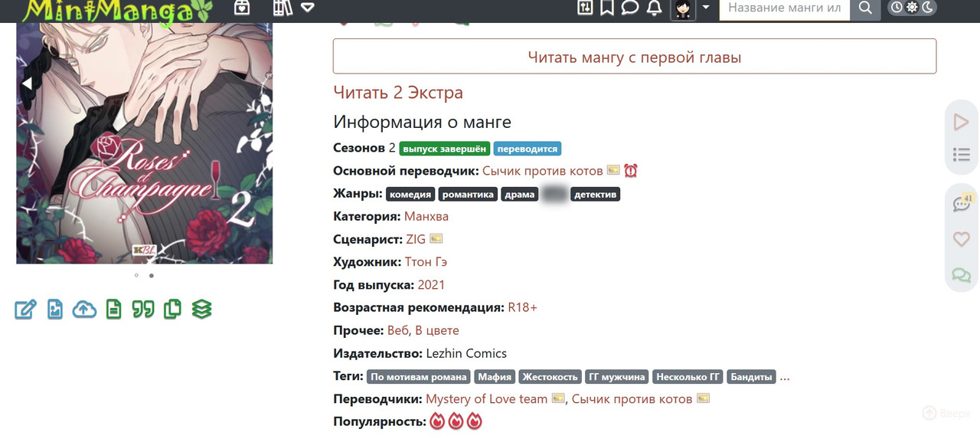Viewport: 980px width, 439px height.
Task: Open the sliders settings icon in header
Action: [x=586, y=8]
